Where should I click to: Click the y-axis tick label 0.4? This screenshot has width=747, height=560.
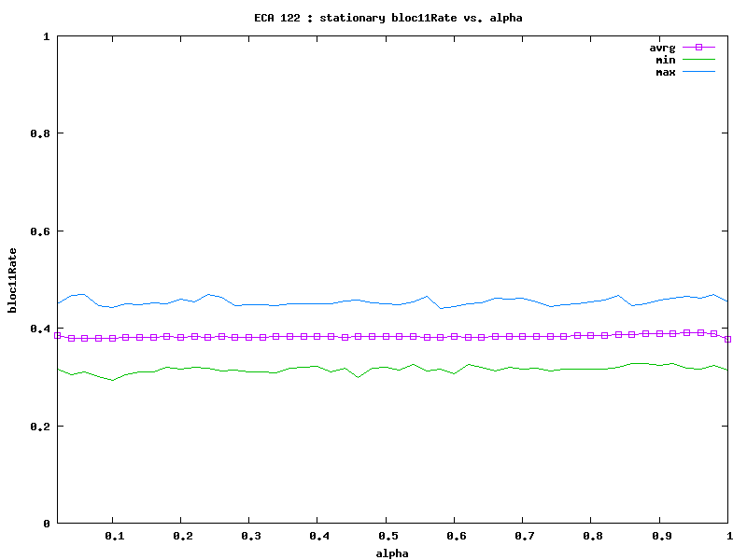click(41, 329)
